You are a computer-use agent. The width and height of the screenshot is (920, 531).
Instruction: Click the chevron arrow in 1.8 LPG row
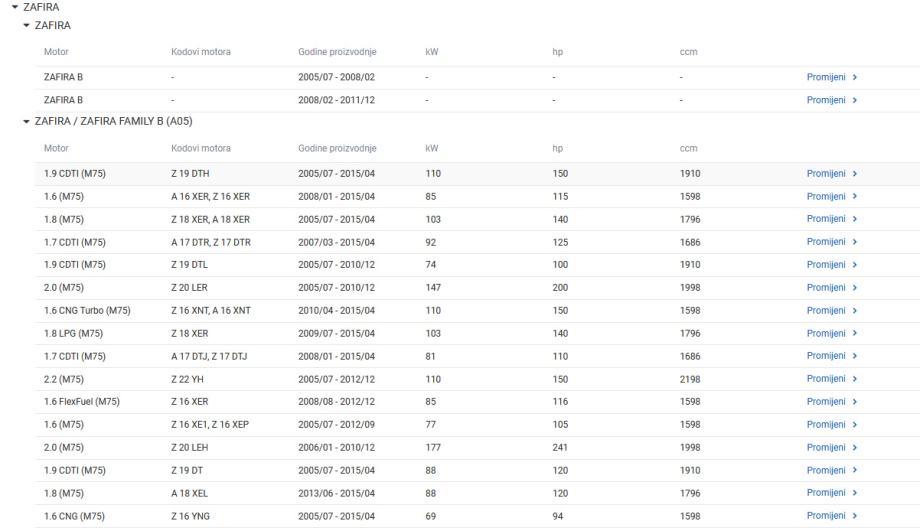[855, 333]
